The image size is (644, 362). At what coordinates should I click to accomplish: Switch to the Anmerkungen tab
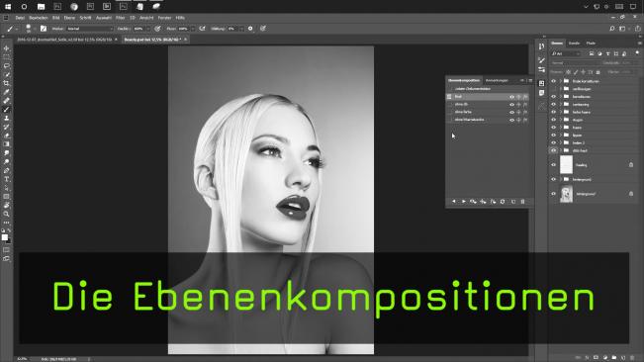(497, 80)
